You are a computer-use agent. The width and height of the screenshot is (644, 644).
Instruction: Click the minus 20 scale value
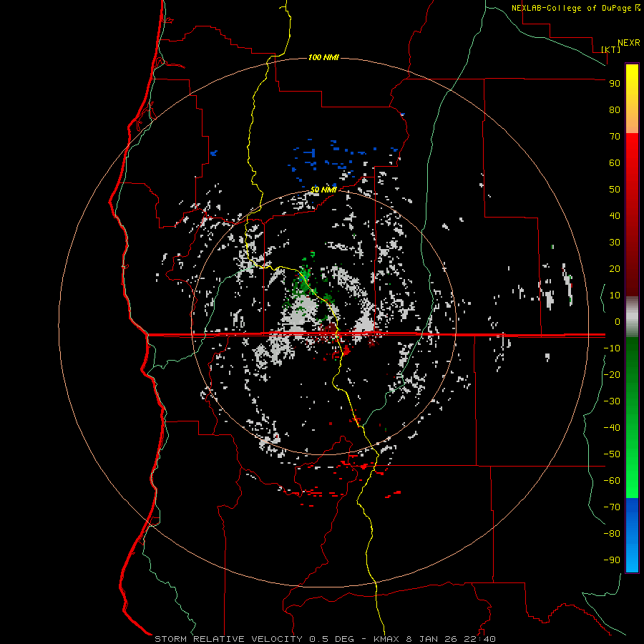coord(612,375)
